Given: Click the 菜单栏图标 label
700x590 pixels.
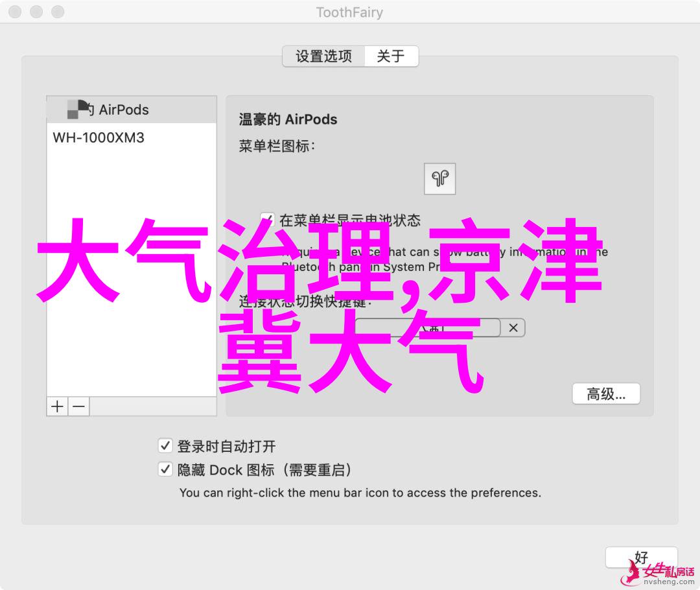Looking at the screenshot, I should tap(277, 146).
